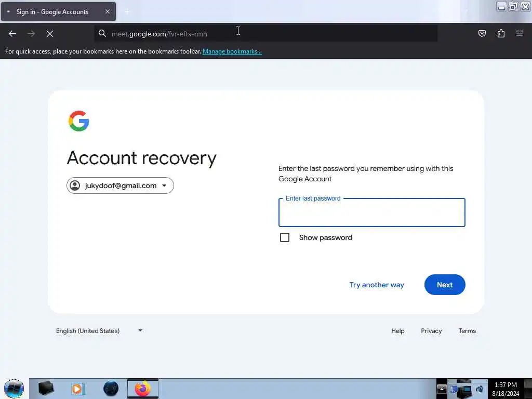Open the Help link
Viewport: 532px width, 399px height.
397,331
